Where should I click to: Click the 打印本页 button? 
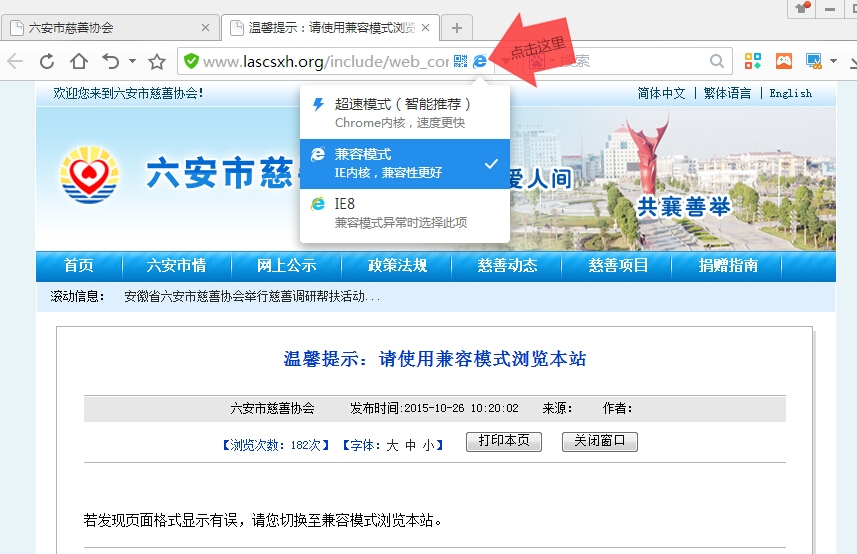click(504, 441)
